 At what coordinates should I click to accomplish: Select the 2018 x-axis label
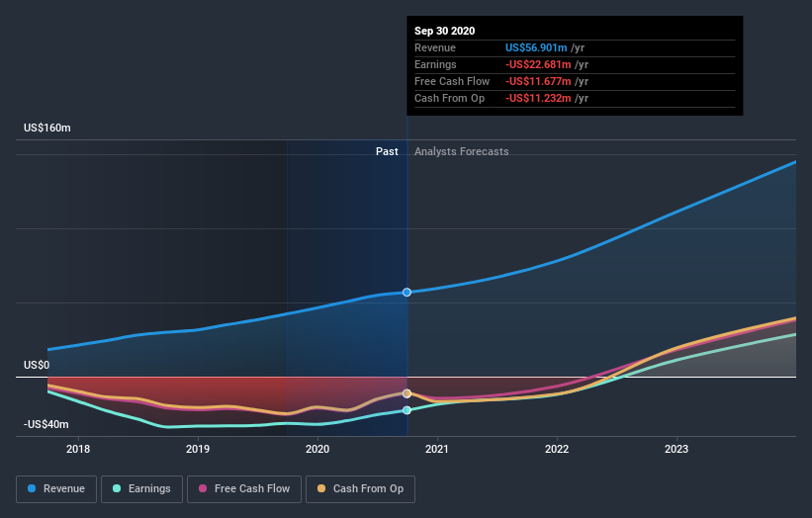tap(78, 449)
